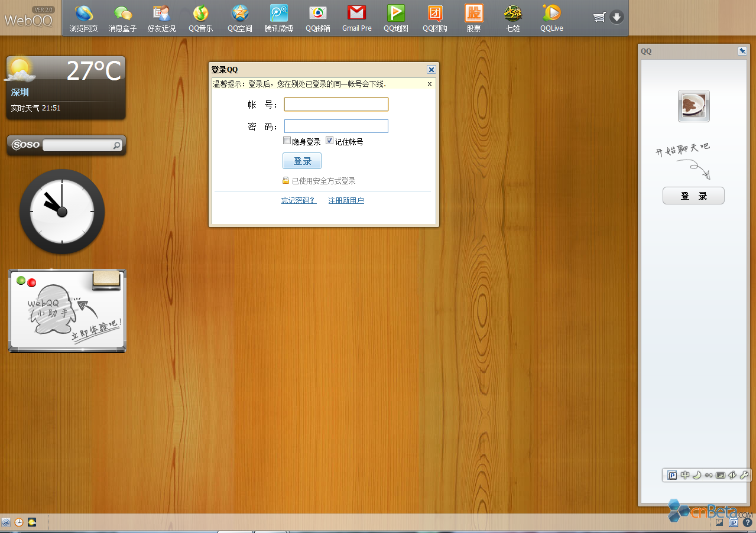Viewport: 756px width, 533px height.
Task: Open QQ邮箱 mail app
Action: 318,18
